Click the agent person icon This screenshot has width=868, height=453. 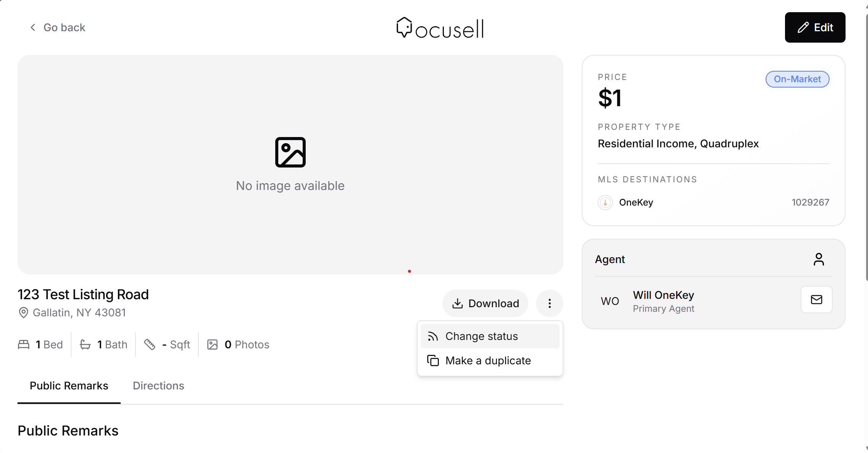(x=819, y=259)
